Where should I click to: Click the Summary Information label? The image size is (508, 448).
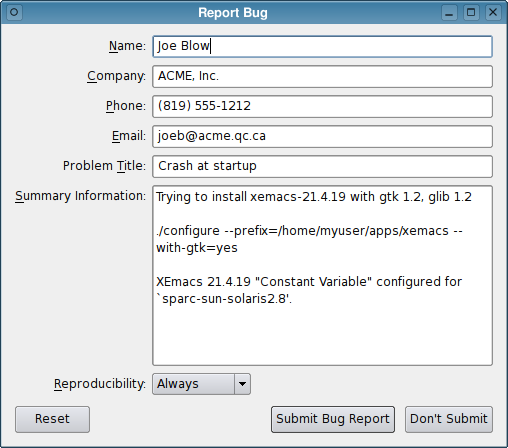pyautogui.click(x=80, y=196)
